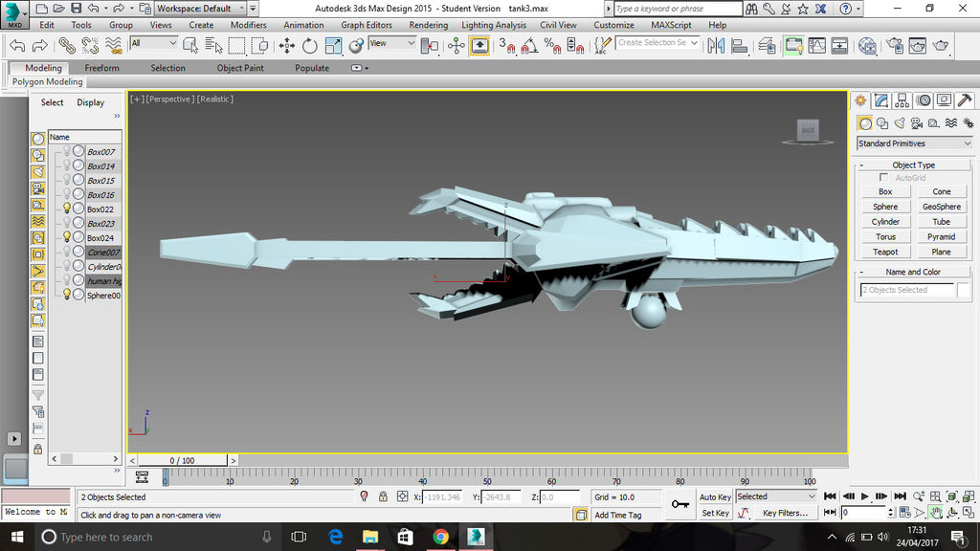Open the Standard Primitives dropdown
The image size is (980, 551).
click(x=914, y=143)
